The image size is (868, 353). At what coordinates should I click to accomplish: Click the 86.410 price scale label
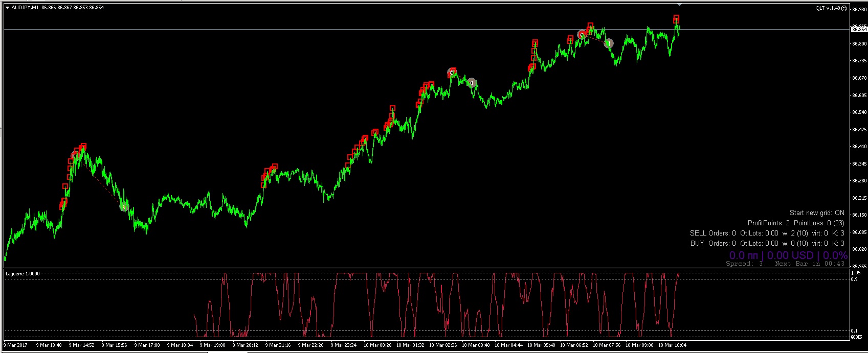point(859,147)
